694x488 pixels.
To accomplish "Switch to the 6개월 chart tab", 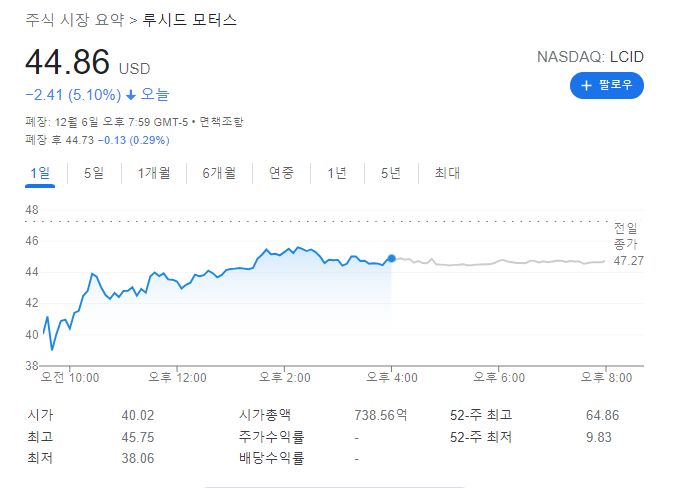I will pyautogui.click(x=219, y=173).
